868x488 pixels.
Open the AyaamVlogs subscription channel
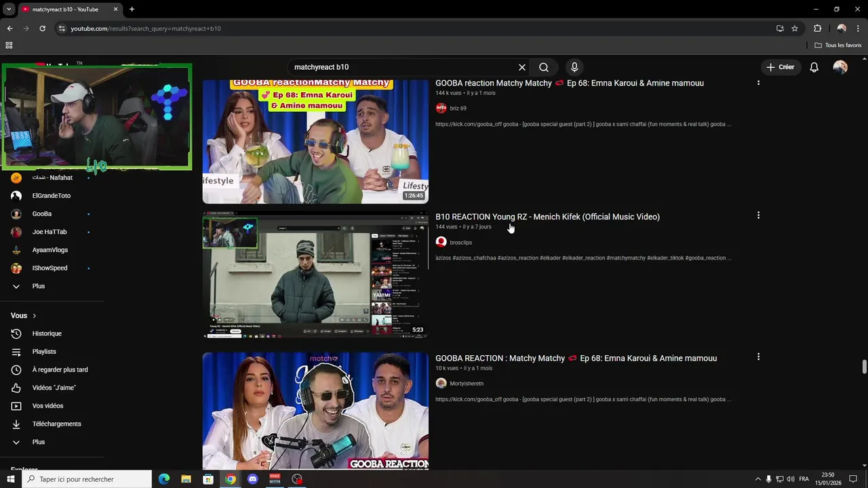[x=52, y=250]
